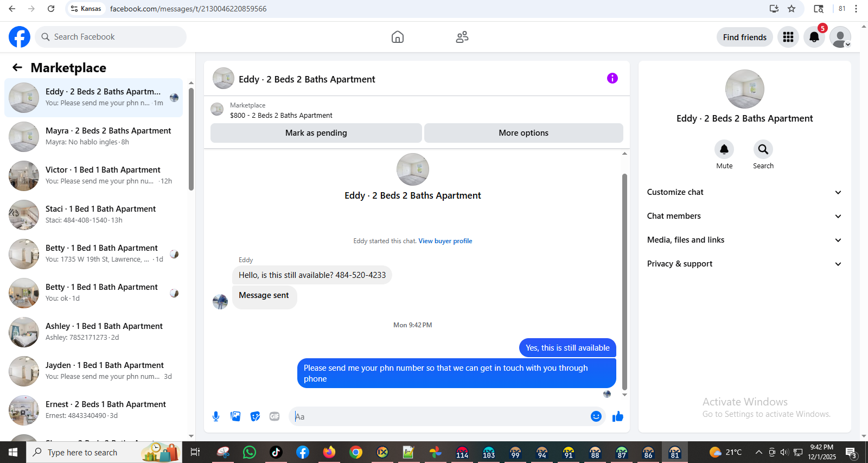Click Find friends button

pyautogui.click(x=745, y=37)
